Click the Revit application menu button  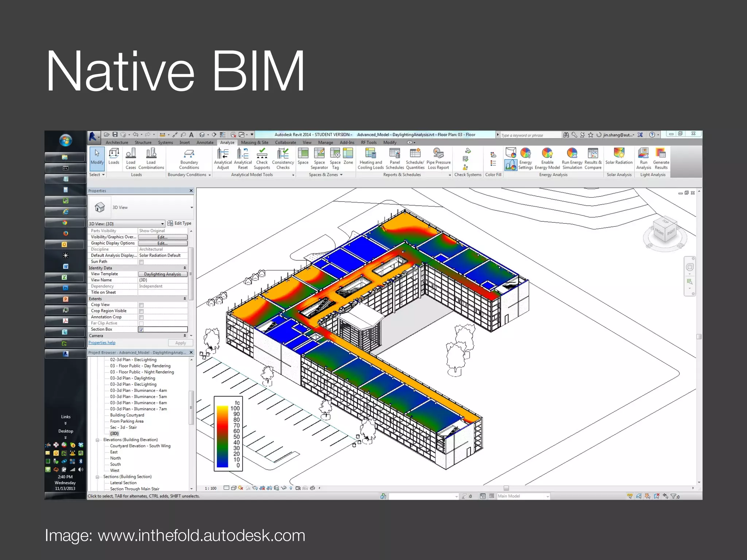click(x=93, y=137)
